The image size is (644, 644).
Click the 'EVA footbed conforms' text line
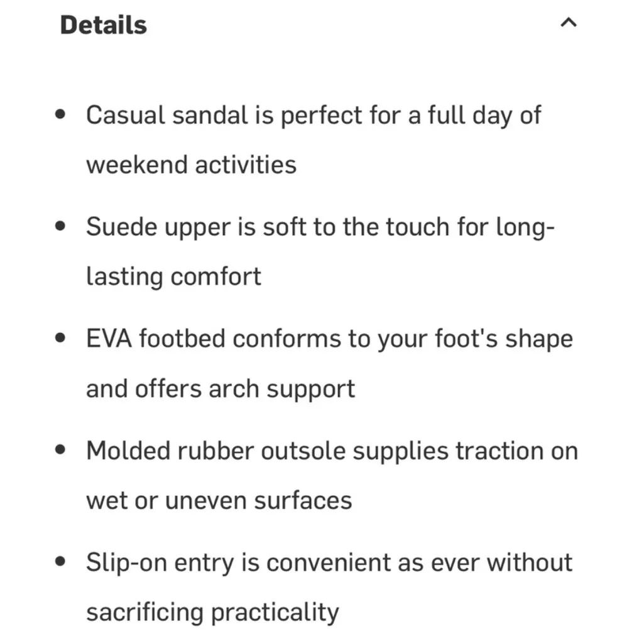point(329,339)
